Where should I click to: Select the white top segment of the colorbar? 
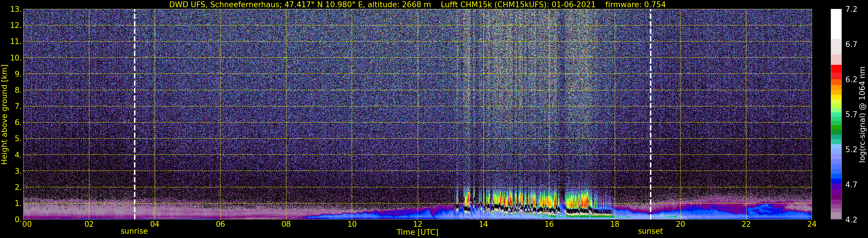(x=836, y=24)
